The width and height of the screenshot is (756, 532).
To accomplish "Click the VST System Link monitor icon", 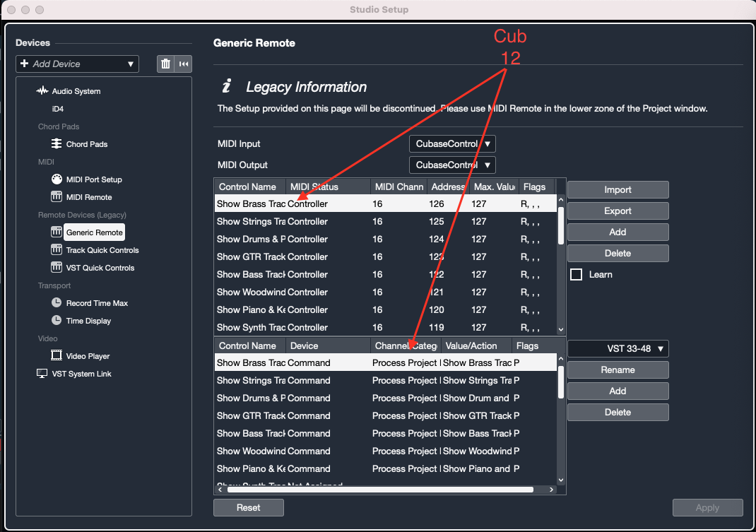I will click(42, 374).
